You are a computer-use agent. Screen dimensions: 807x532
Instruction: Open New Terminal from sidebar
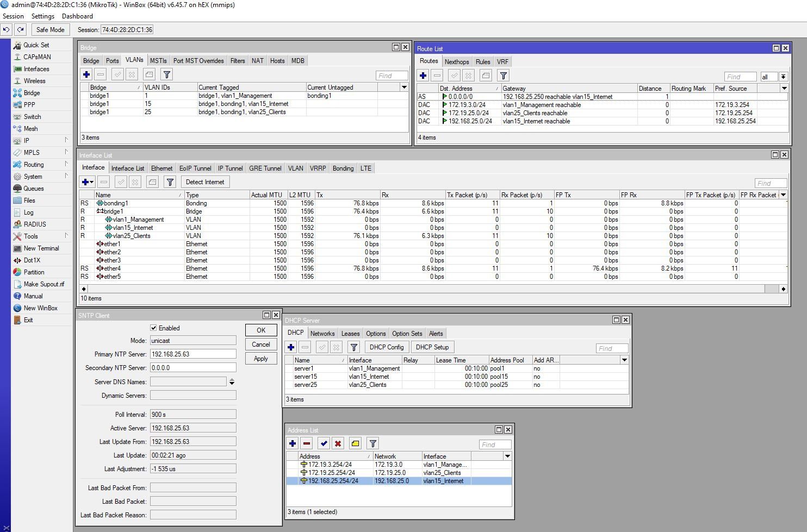coord(41,248)
